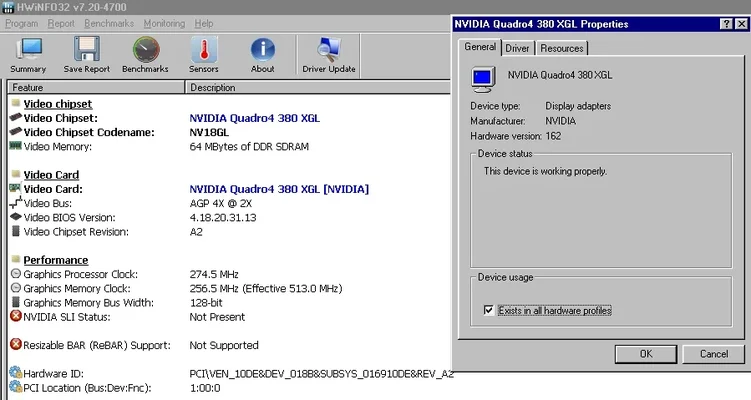Click the 128-bit bus width value
The width and height of the screenshot is (751, 400).
[206, 303]
